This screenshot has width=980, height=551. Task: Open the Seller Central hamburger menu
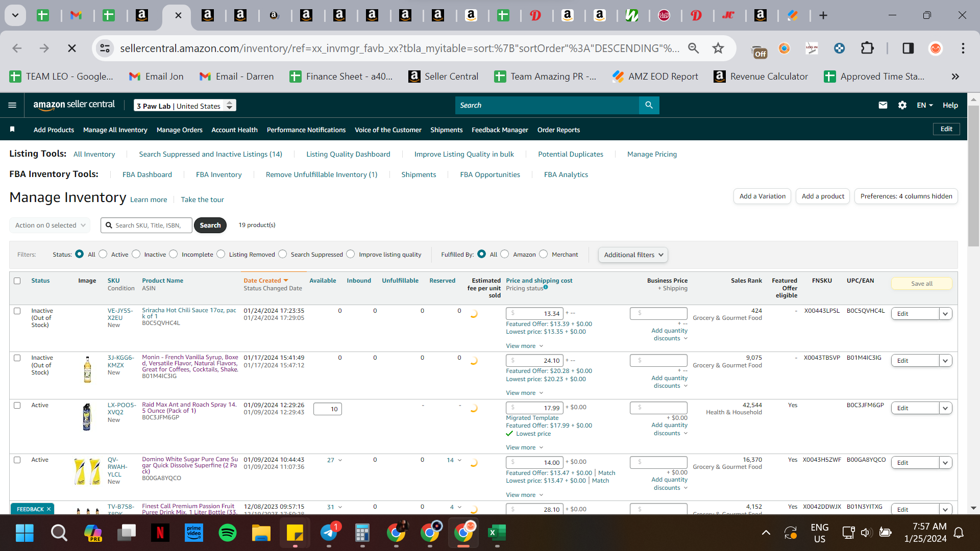[x=12, y=105]
